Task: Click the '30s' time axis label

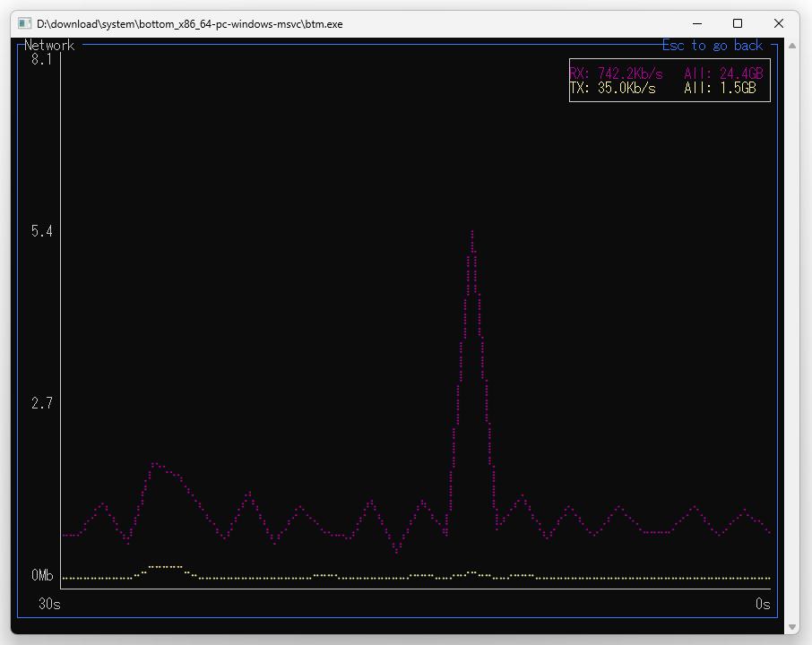Action: (x=49, y=604)
